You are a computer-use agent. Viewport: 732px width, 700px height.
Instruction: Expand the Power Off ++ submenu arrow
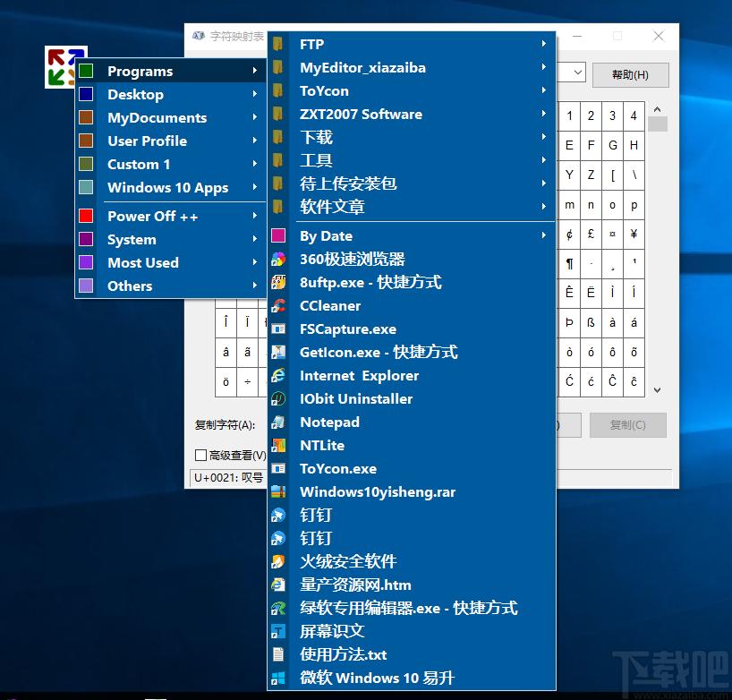[x=255, y=216]
